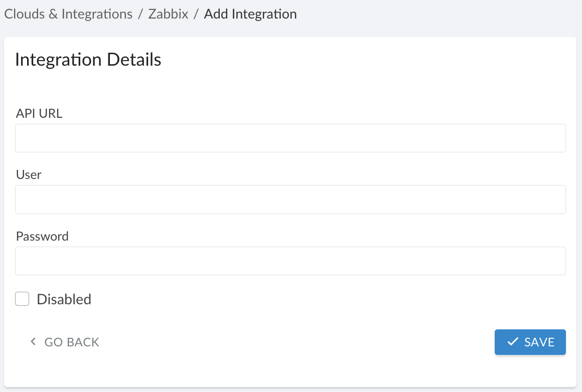582x392 pixels.
Task: Click the API URL field label
Action: (x=39, y=113)
